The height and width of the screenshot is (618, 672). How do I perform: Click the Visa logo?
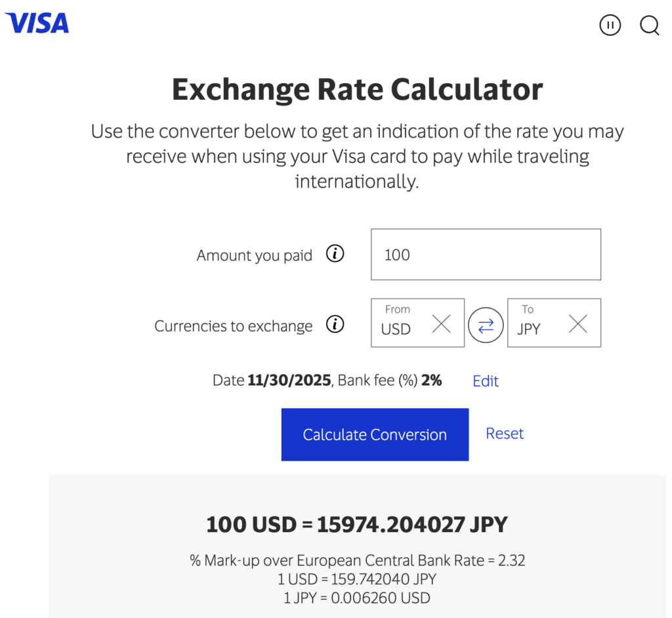(37, 24)
